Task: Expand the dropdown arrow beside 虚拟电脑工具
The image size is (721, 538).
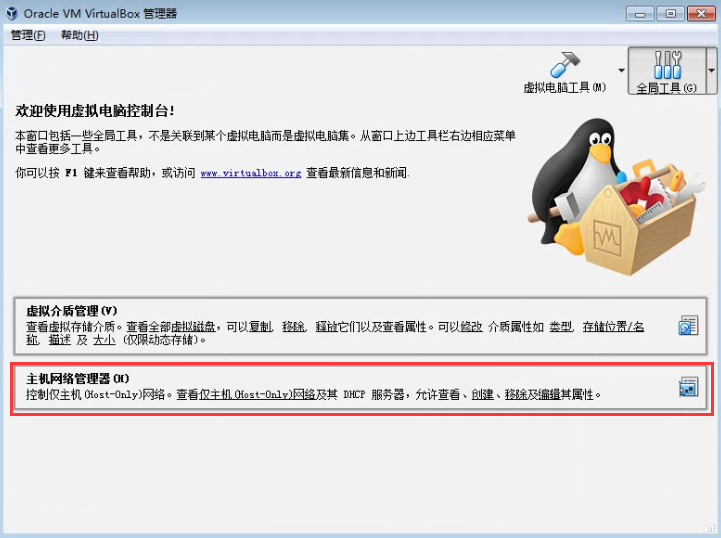Action: 621,71
